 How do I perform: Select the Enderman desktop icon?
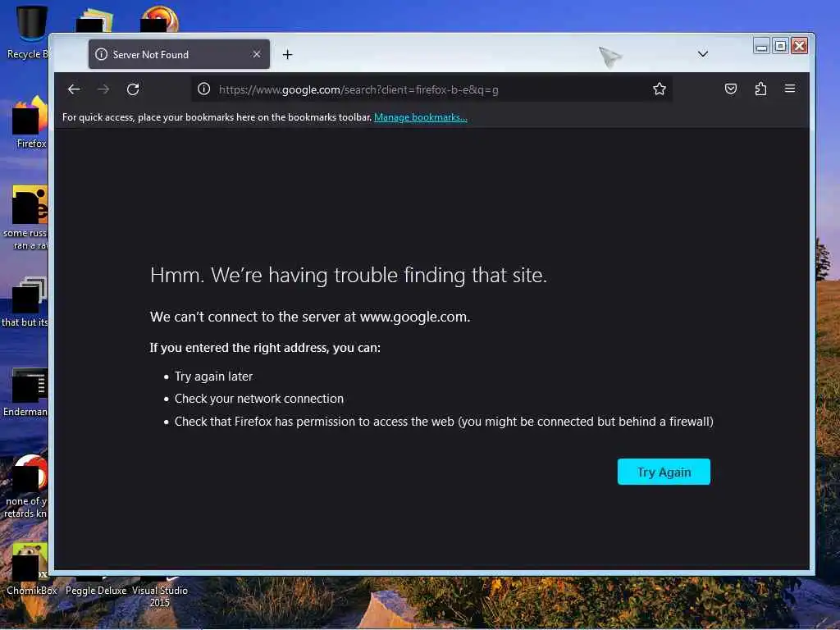point(25,393)
